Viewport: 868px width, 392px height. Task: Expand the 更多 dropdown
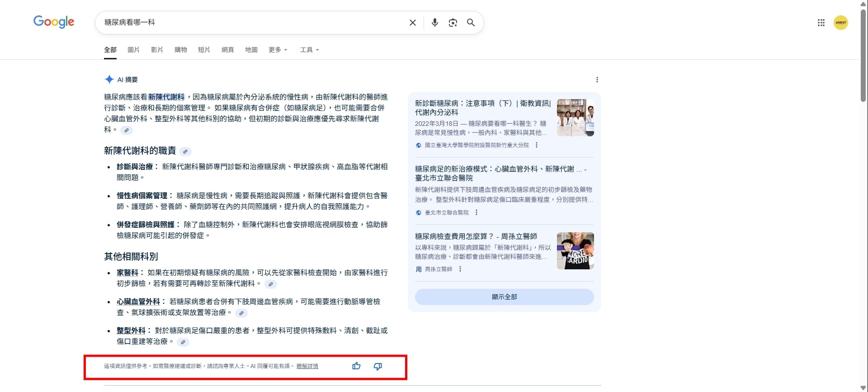coord(278,50)
